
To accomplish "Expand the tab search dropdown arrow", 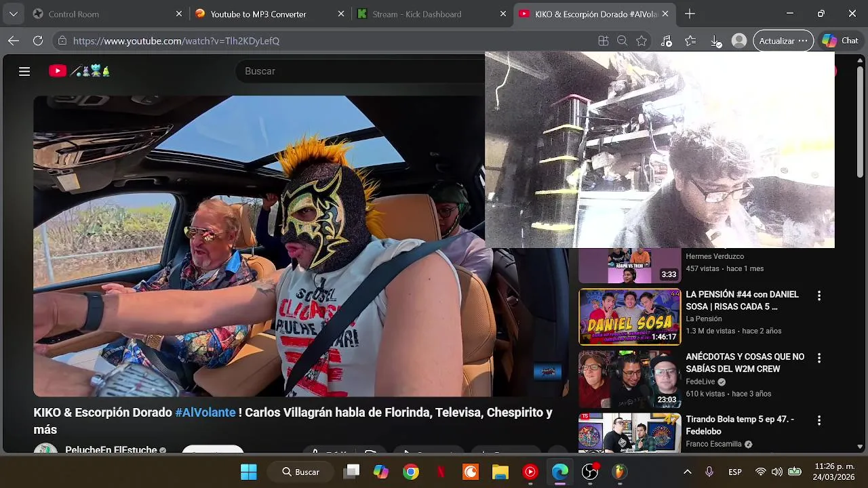I will click(x=13, y=14).
